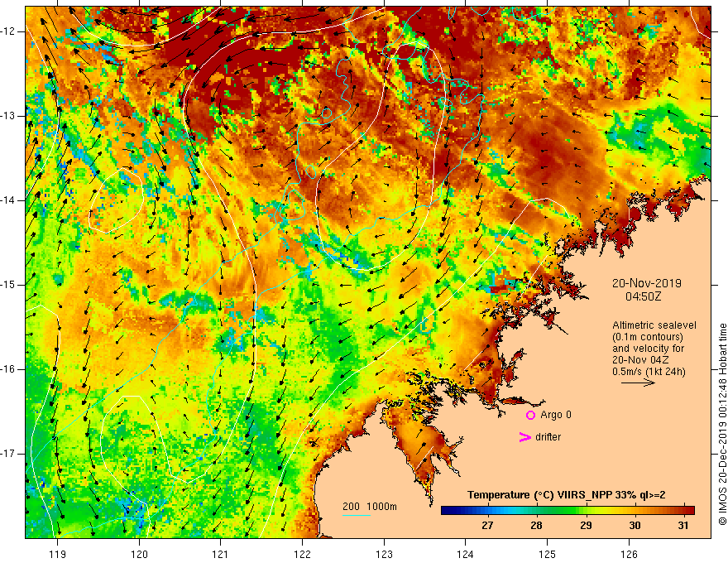This screenshot has height=563, width=728.
Task: Click the 'drifter' legend label
Action: tap(548, 437)
